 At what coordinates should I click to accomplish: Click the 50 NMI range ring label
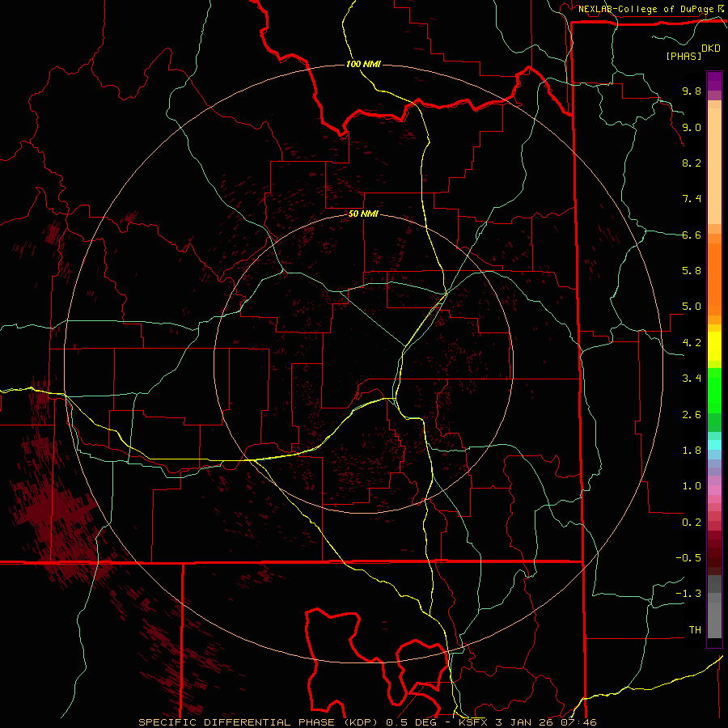[x=363, y=214]
